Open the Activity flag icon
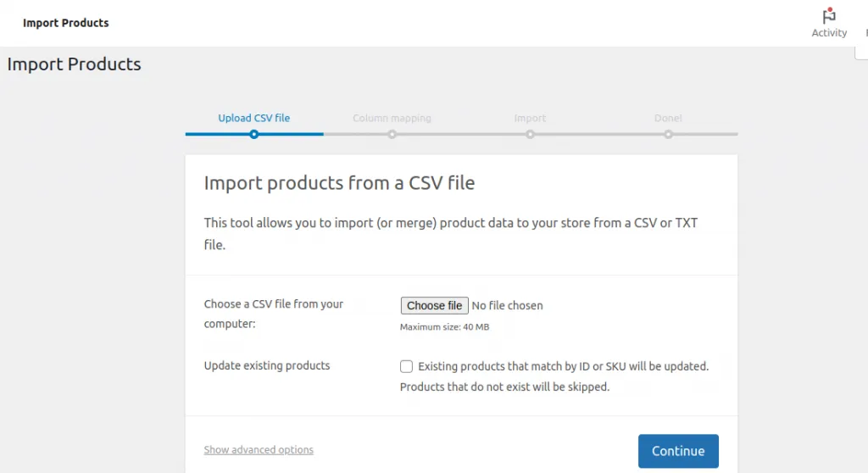868x473 pixels. tap(829, 16)
